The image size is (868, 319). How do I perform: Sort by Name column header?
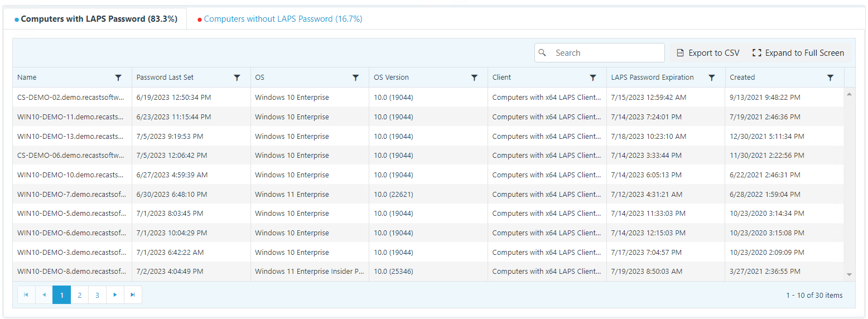(x=27, y=78)
